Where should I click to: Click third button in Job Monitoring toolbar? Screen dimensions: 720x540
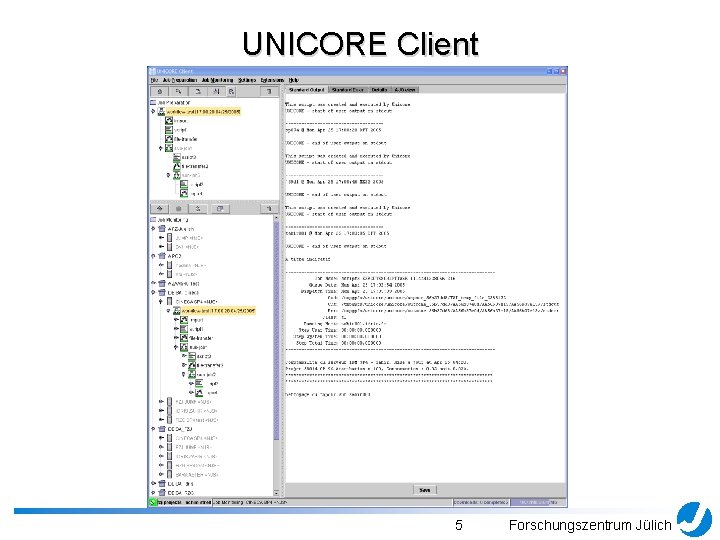click(198, 209)
